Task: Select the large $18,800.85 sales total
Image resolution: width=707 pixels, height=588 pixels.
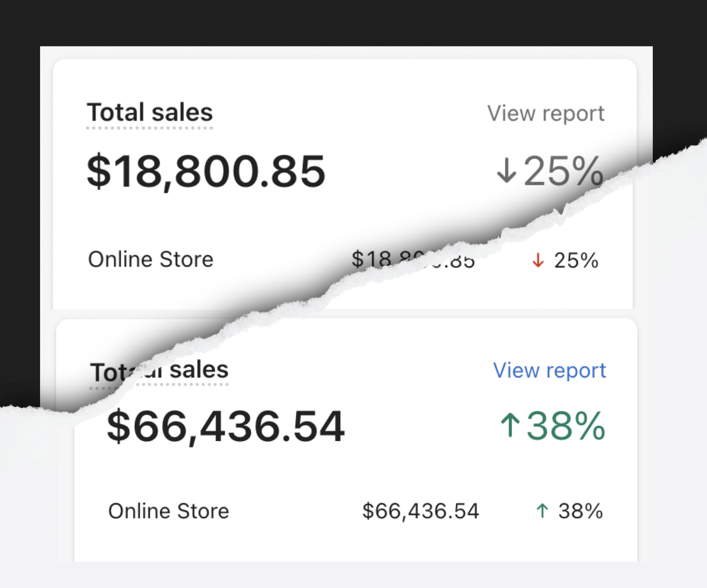Action: click(206, 171)
